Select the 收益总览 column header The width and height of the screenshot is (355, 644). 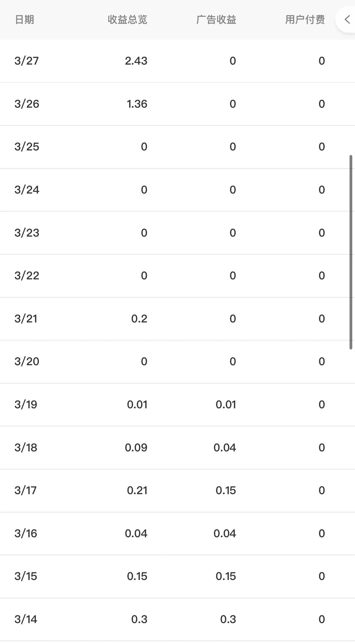tap(127, 20)
